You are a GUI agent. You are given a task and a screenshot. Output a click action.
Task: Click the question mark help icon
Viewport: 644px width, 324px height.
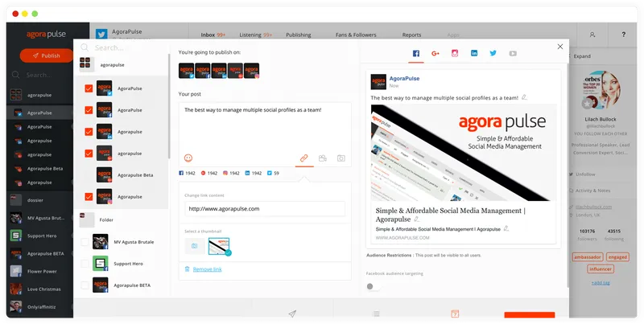[x=623, y=35]
